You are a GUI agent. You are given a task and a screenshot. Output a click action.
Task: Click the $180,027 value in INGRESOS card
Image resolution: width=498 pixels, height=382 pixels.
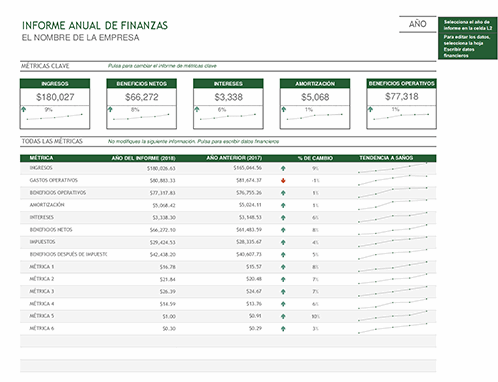[55, 97]
